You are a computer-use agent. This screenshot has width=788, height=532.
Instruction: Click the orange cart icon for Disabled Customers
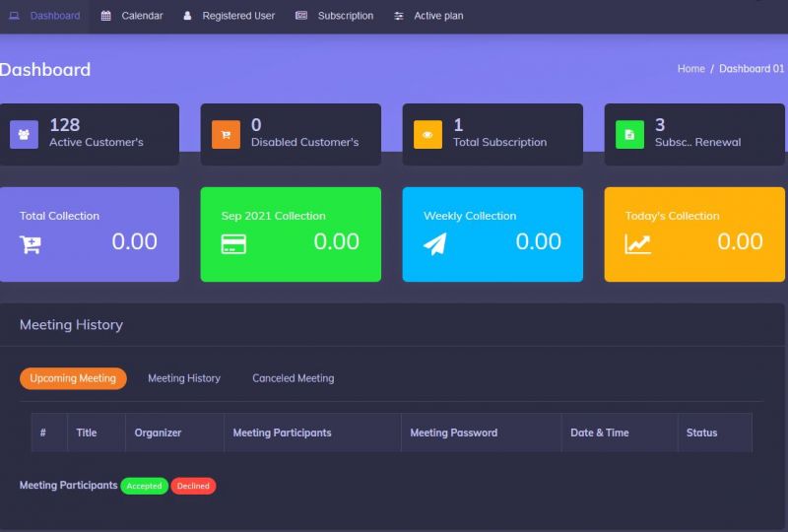pos(226,134)
